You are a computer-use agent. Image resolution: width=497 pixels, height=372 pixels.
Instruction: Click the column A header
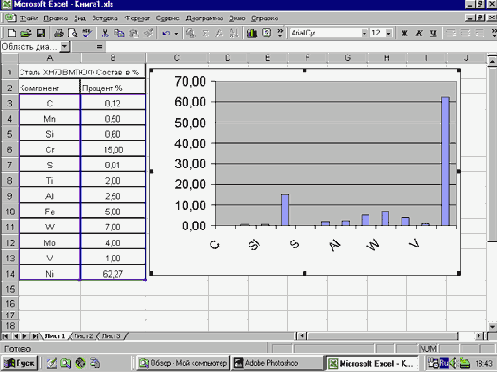[50, 58]
